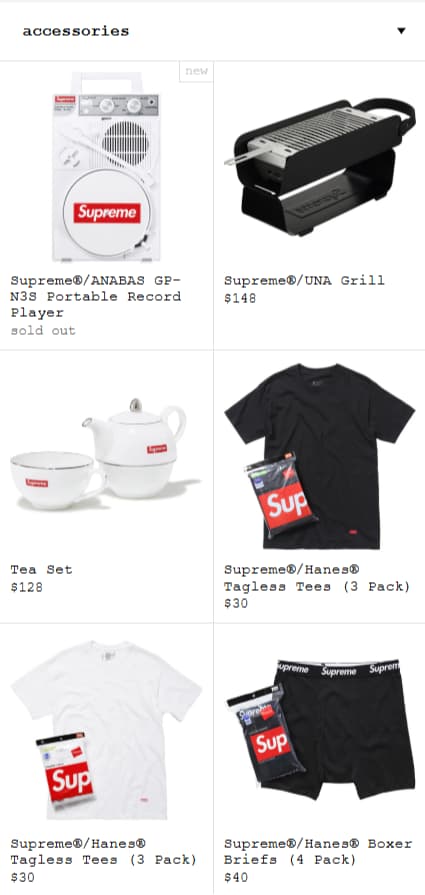Open the black Hanes Tagless Tees image
Viewport: 425px width, 895px height.
[319, 455]
